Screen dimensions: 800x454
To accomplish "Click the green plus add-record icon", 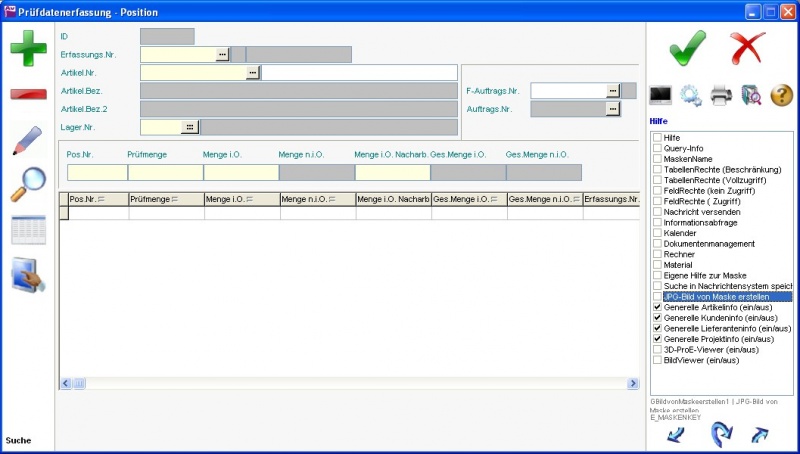I will tap(28, 49).
